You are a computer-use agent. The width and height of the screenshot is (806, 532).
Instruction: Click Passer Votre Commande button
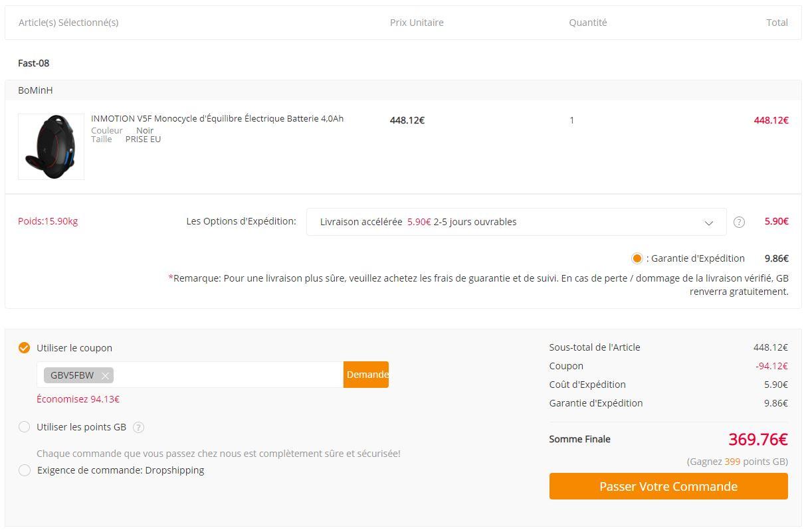point(668,486)
